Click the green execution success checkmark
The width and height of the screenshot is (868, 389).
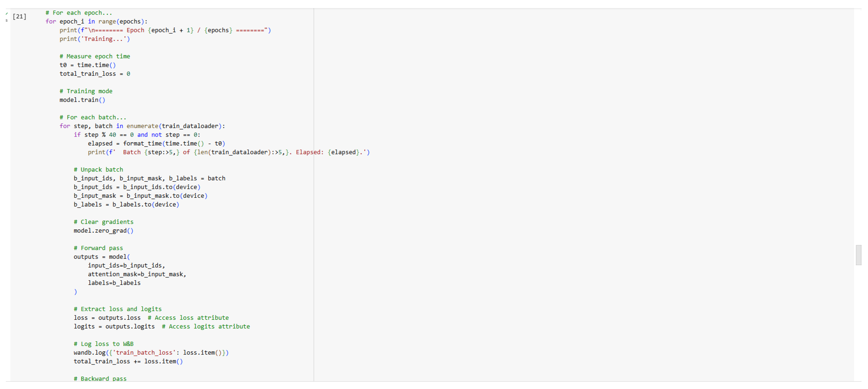(7, 13)
